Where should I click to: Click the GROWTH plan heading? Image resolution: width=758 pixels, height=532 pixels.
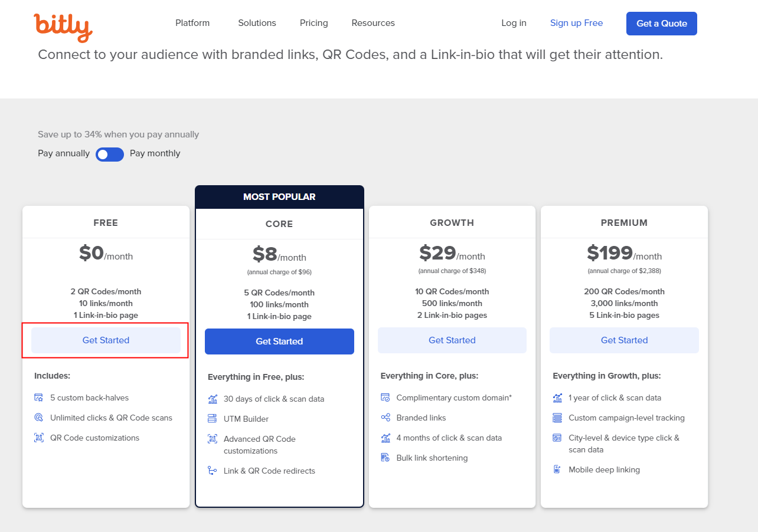tap(452, 223)
